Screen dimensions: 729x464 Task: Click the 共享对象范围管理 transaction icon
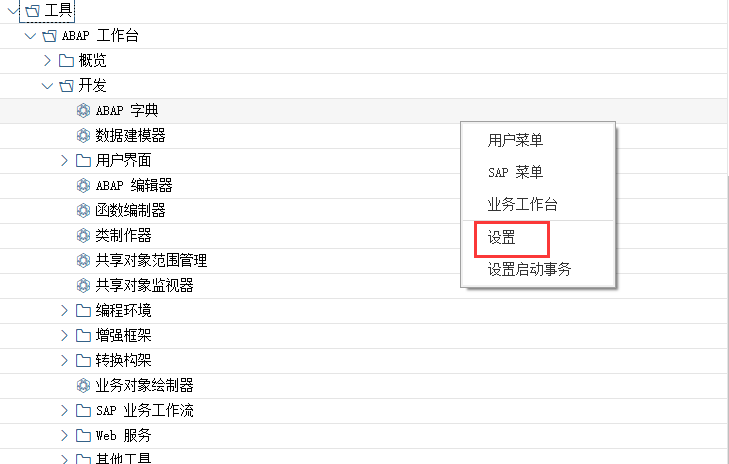click(x=84, y=260)
